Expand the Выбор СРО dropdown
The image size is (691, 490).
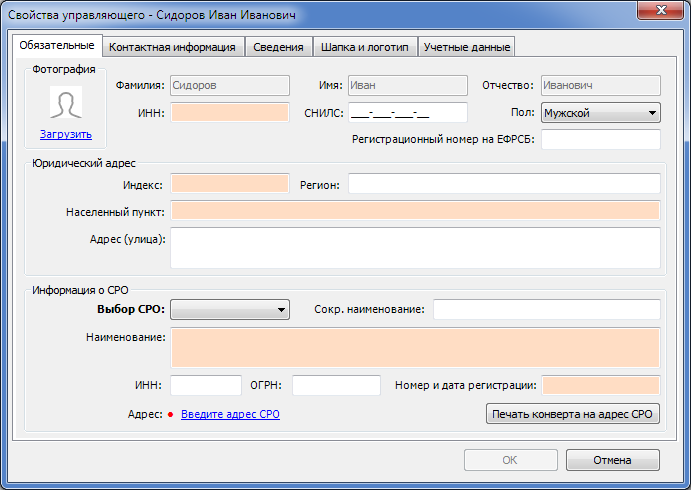230,310
